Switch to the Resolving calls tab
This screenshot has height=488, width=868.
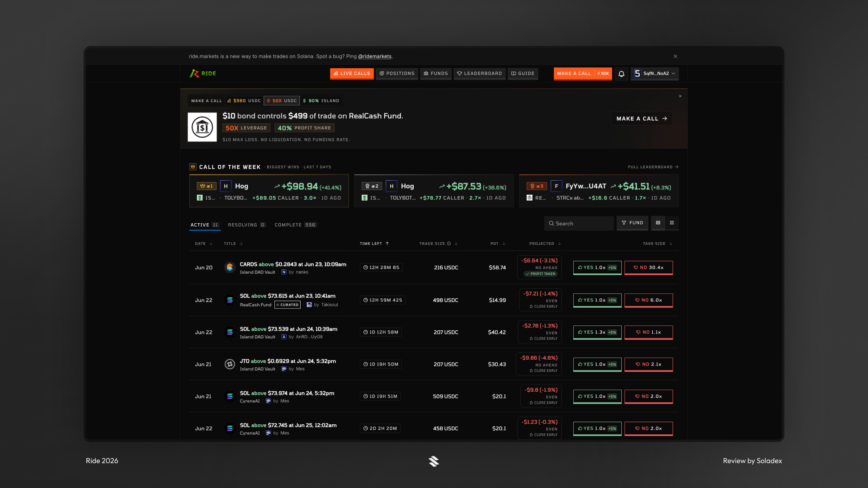[x=247, y=225]
